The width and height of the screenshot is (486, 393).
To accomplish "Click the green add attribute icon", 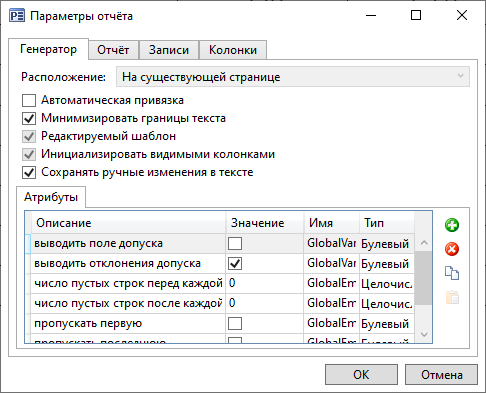I will pyautogui.click(x=452, y=225).
